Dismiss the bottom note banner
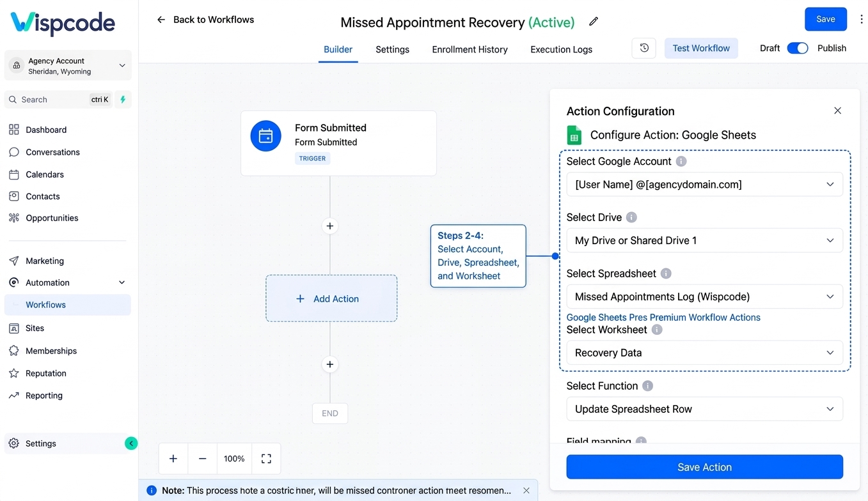 (526, 491)
